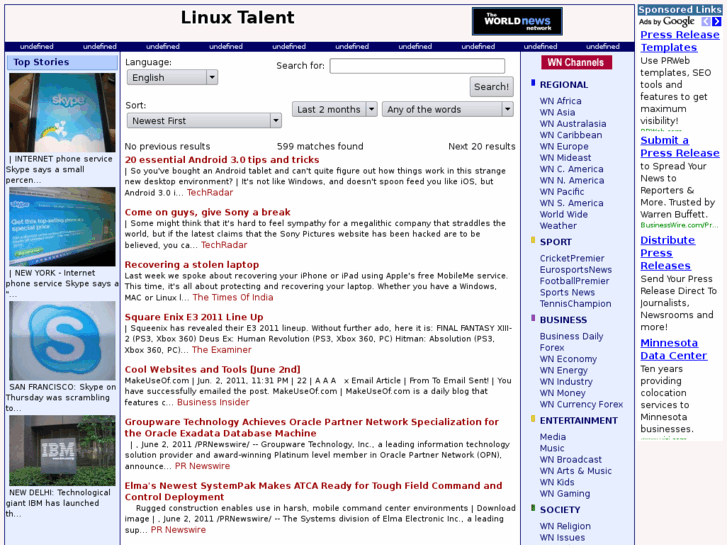The image size is (727, 545).
Task: Open the Skype logo thumbnail
Action: click(x=62, y=341)
